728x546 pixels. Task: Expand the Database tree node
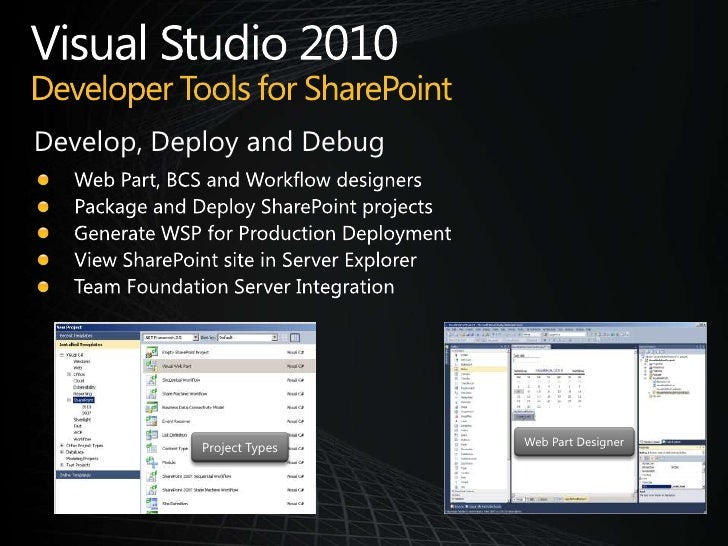click(x=61, y=452)
